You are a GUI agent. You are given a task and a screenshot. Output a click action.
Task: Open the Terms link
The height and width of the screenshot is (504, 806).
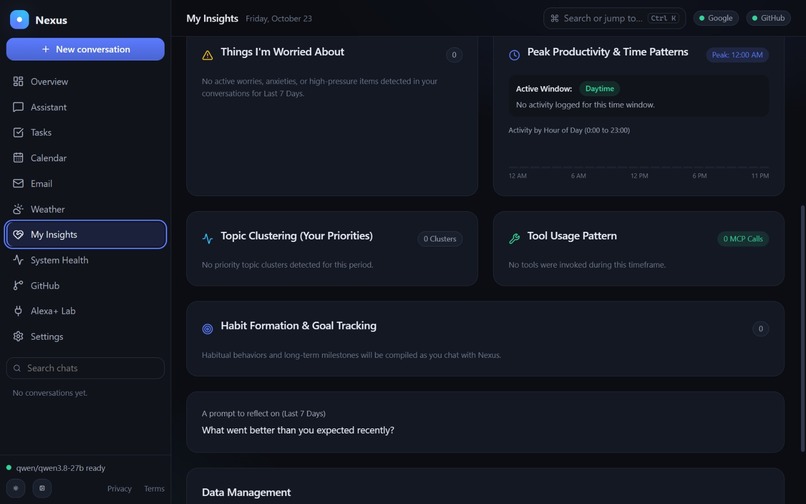coord(154,489)
